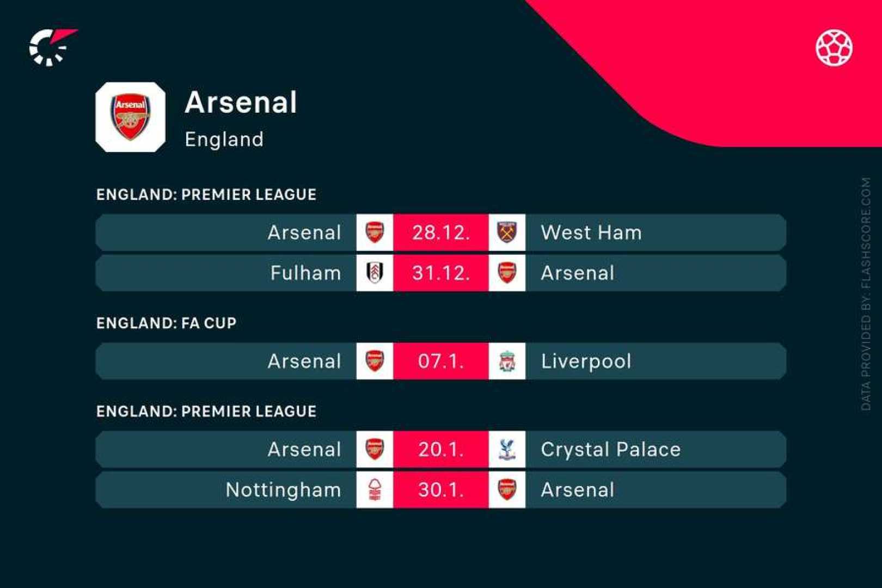Select the 07.1. FA Cup date
The image size is (882, 588).
(440, 361)
